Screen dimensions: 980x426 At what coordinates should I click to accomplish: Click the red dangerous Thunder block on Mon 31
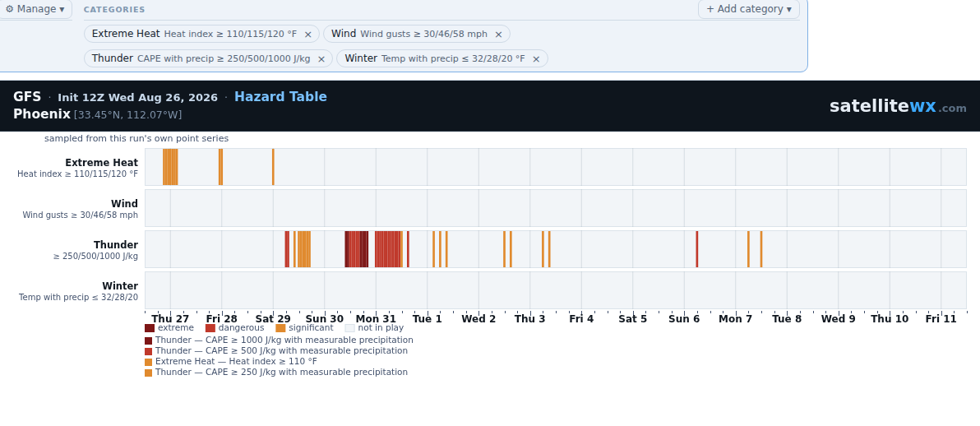387,249
